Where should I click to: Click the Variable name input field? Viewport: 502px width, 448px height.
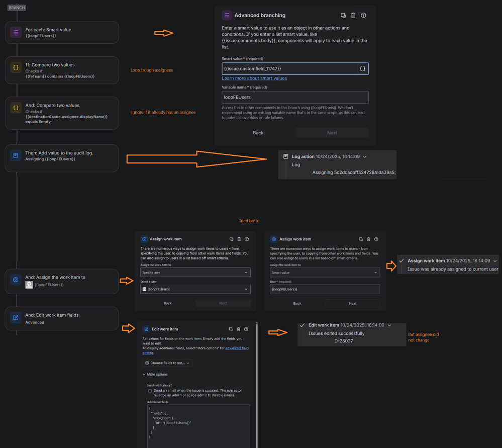pos(295,97)
